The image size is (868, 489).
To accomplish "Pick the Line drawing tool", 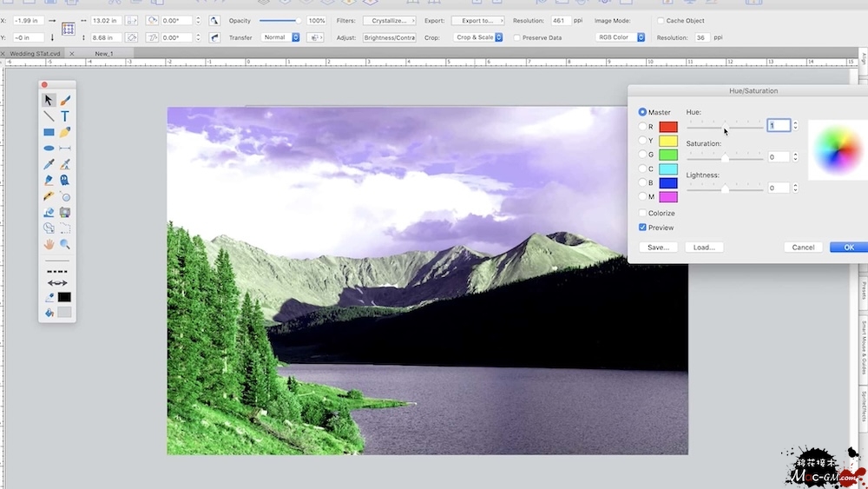I will pyautogui.click(x=49, y=116).
